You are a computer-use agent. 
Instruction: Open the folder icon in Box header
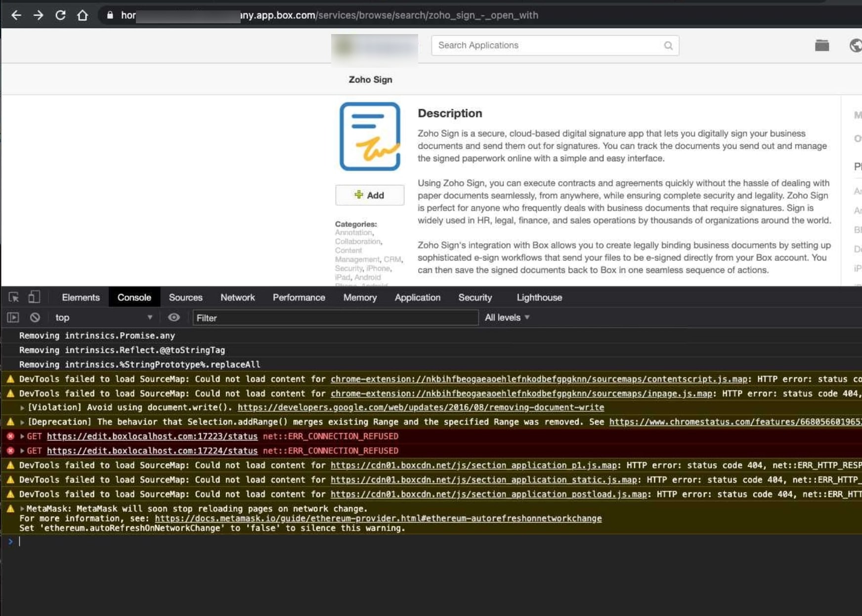pos(822,45)
